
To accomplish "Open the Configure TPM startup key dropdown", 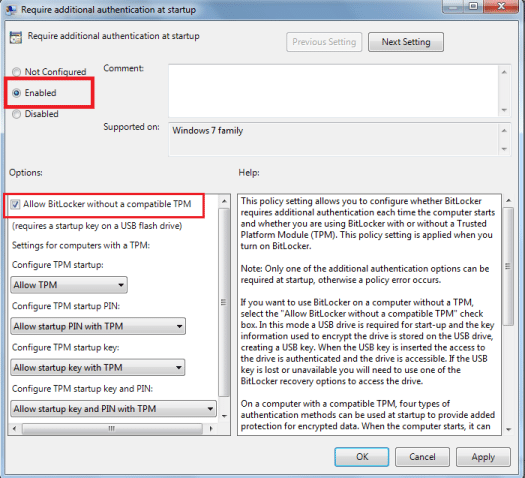I will [97, 368].
